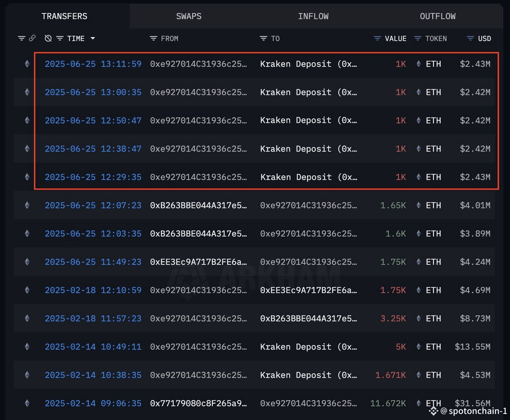Screen dimensions: 510x420
Task: Click the ETH token icon in the 11:57:23 row
Action: click(x=419, y=319)
